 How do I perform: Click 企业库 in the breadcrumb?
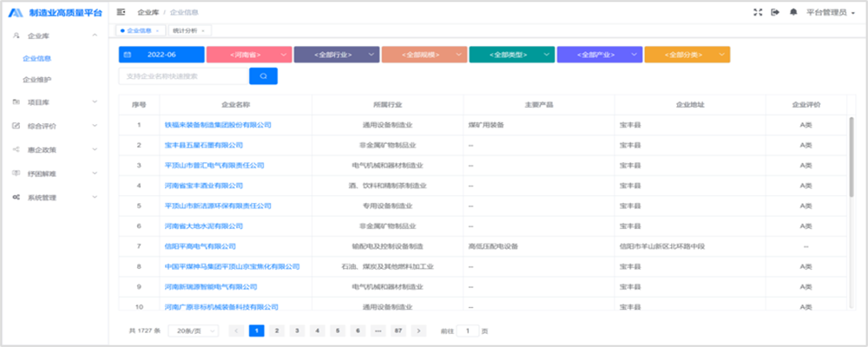[x=148, y=12]
